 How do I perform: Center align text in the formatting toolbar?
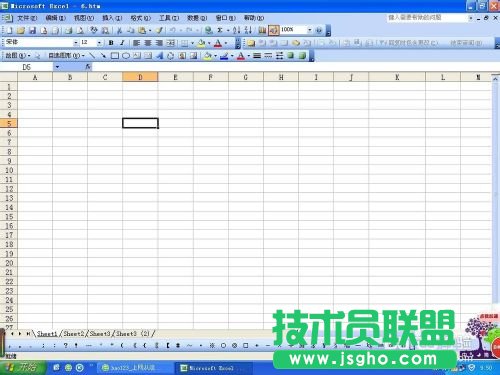click(x=148, y=43)
